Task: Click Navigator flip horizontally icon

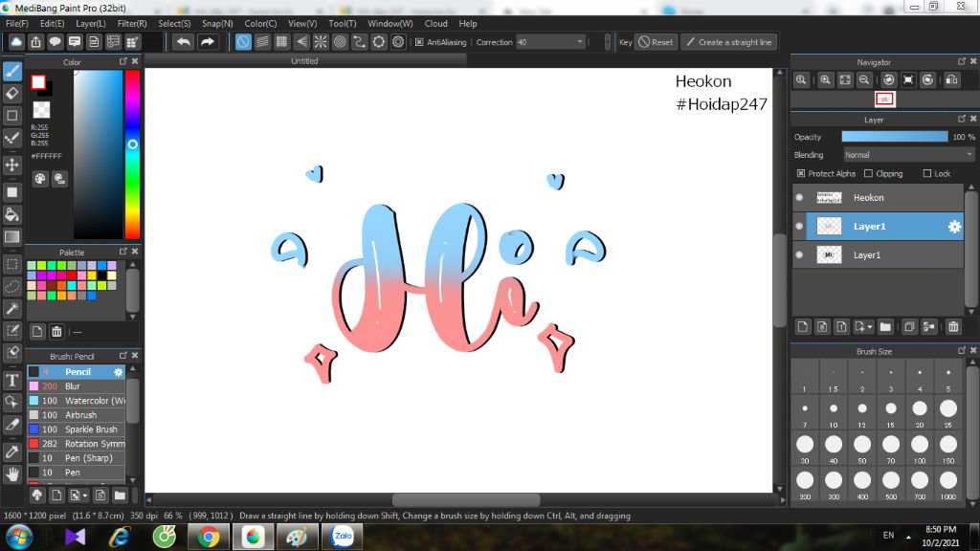Action: (952, 80)
